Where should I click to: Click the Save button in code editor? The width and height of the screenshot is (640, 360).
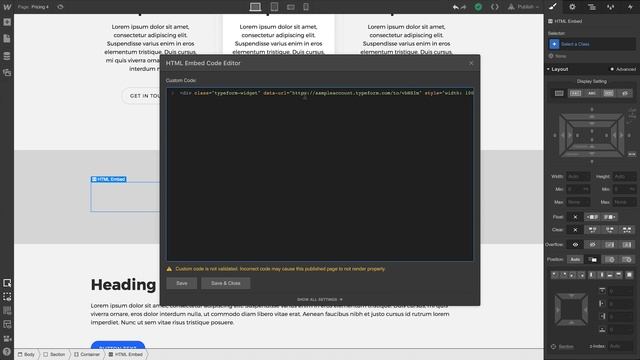[x=182, y=283]
